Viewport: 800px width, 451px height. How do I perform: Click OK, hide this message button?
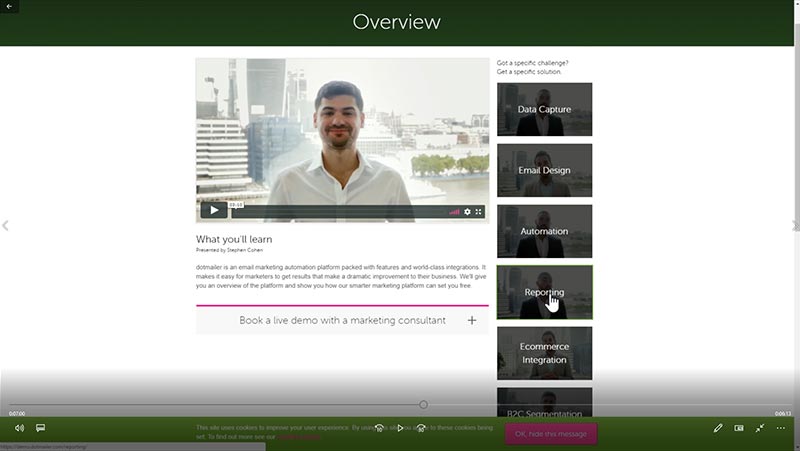click(x=551, y=434)
